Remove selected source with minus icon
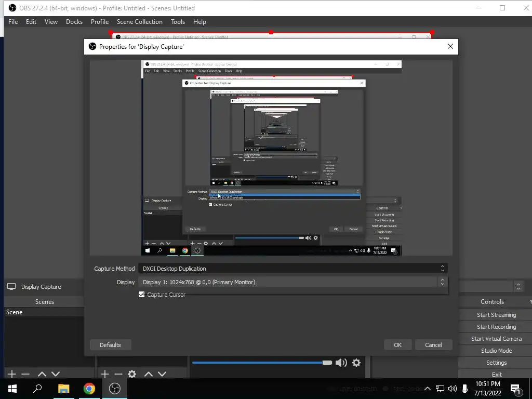The image size is (532, 399). point(118,374)
